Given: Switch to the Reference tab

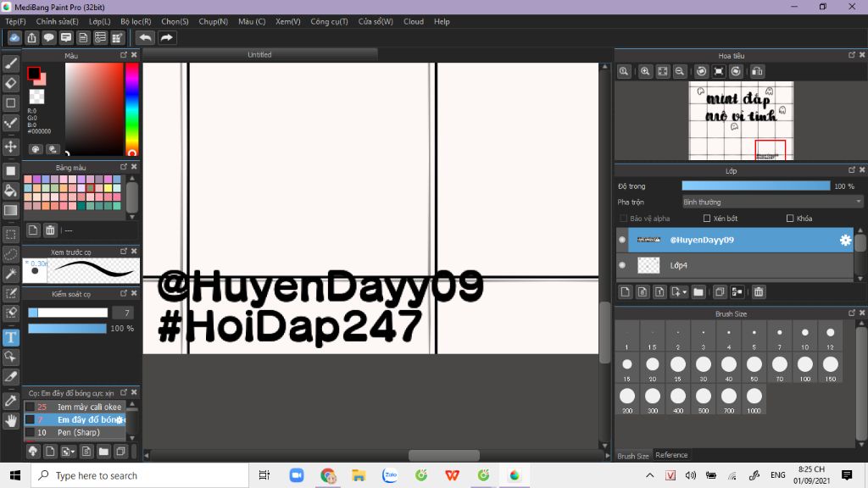Looking at the screenshot, I should [x=671, y=455].
